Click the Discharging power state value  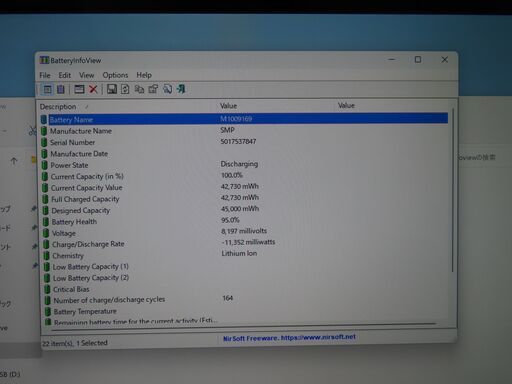click(239, 164)
